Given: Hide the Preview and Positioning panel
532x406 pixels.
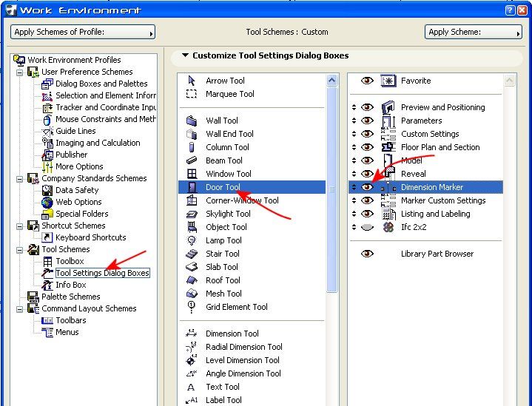Looking at the screenshot, I should [367, 107].
